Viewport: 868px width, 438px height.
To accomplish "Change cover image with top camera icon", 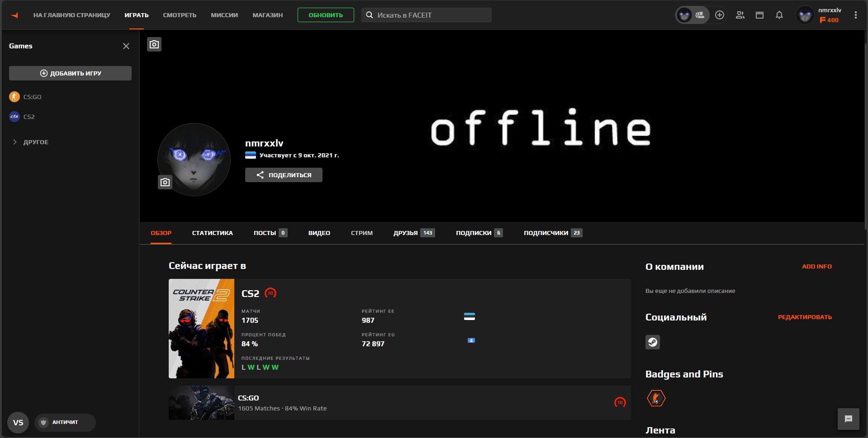I will click(154, 44).
